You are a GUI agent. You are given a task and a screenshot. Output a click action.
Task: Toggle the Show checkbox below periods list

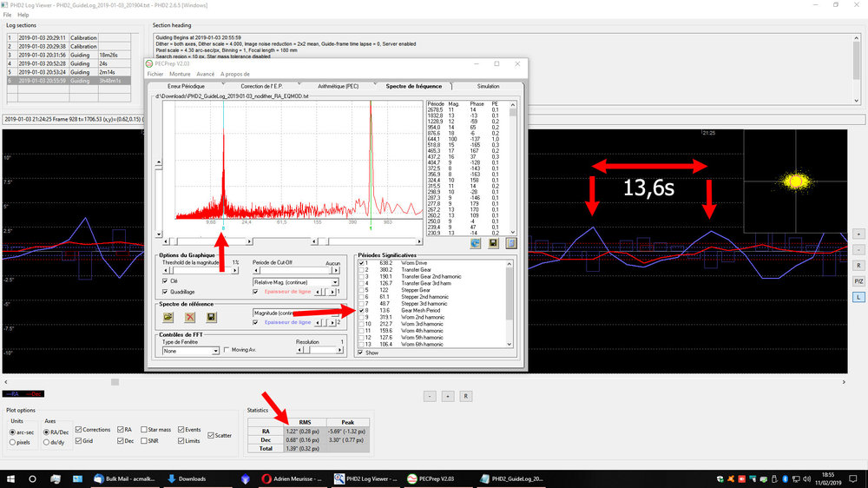coord(361,353)
